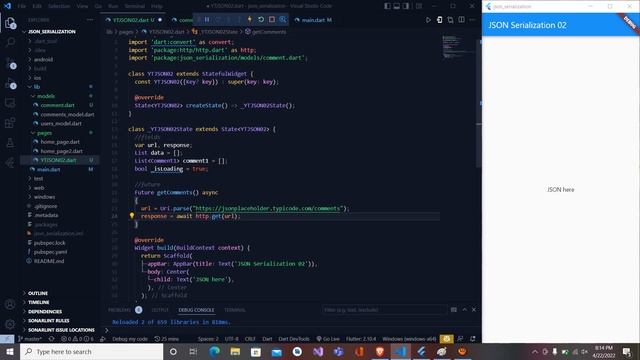The image size is (640, 360).
Task: Open comments_model.dart file
Action: (67, 114)
